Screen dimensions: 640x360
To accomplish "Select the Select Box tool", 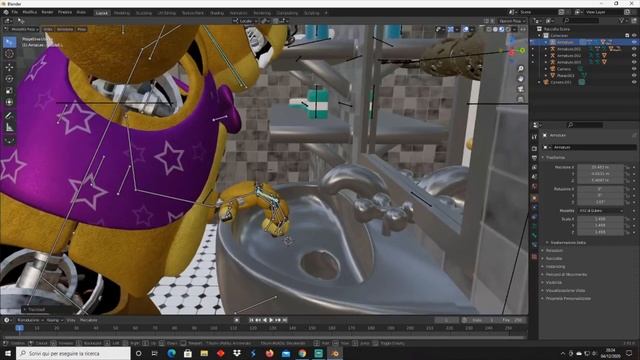I will pyautogui.click(x=9, y=42).
